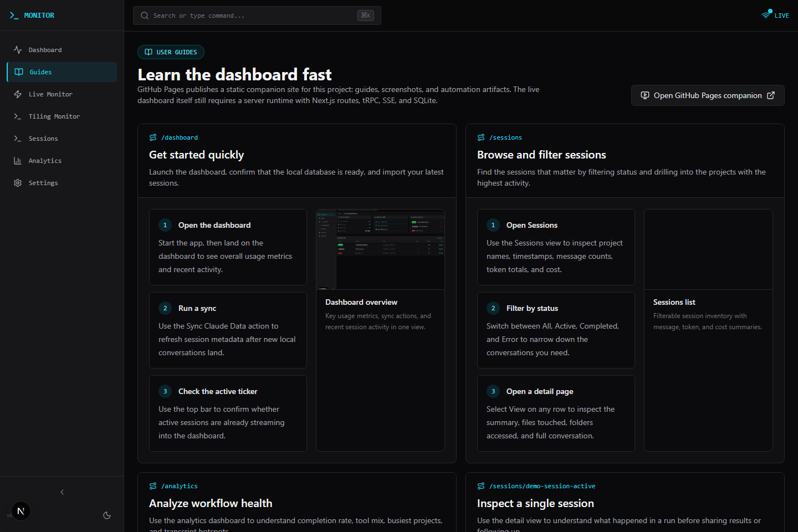Image resolution: width=798 pixels, height=532 pixels.
Task: Follow the /sessions/demo-session-active route link
Action: pos(542,486)
